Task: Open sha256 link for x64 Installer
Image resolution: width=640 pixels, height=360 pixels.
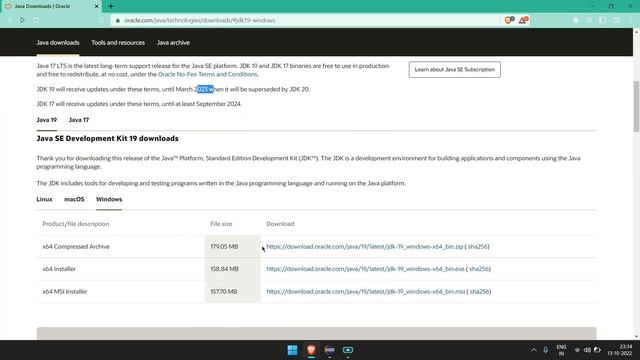Action: point(479,269)
